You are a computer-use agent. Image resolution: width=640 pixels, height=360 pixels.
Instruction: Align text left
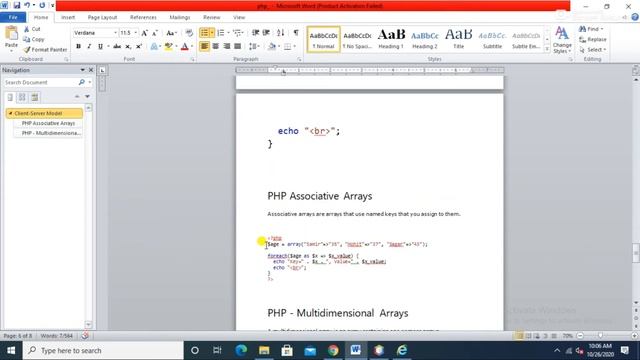[x=204, y=47]
